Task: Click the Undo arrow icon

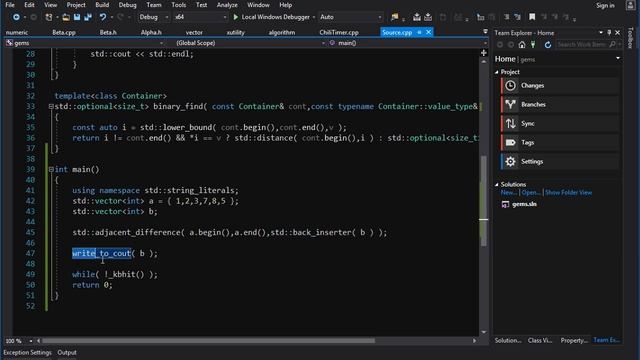Action: coord(103,17)
